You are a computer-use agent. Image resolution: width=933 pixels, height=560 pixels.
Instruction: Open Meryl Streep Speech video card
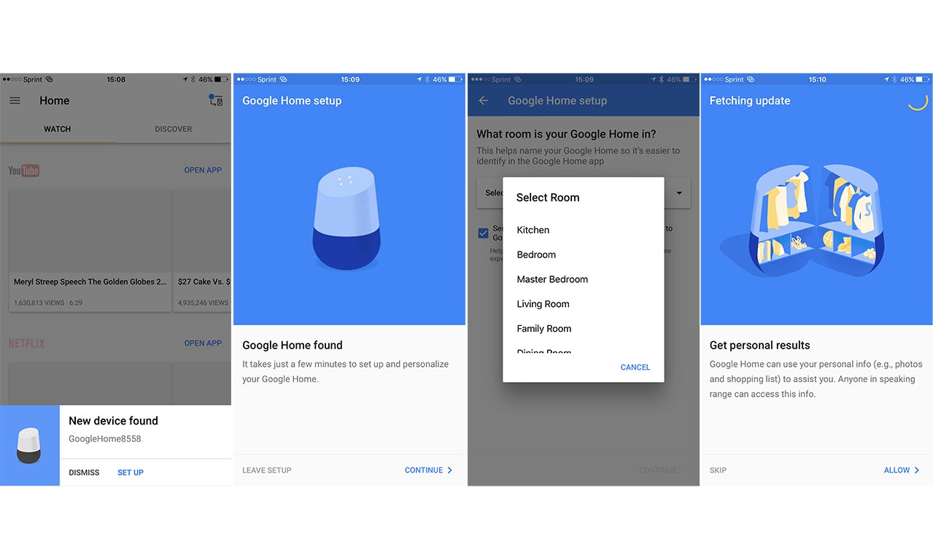tap(89, 251)
